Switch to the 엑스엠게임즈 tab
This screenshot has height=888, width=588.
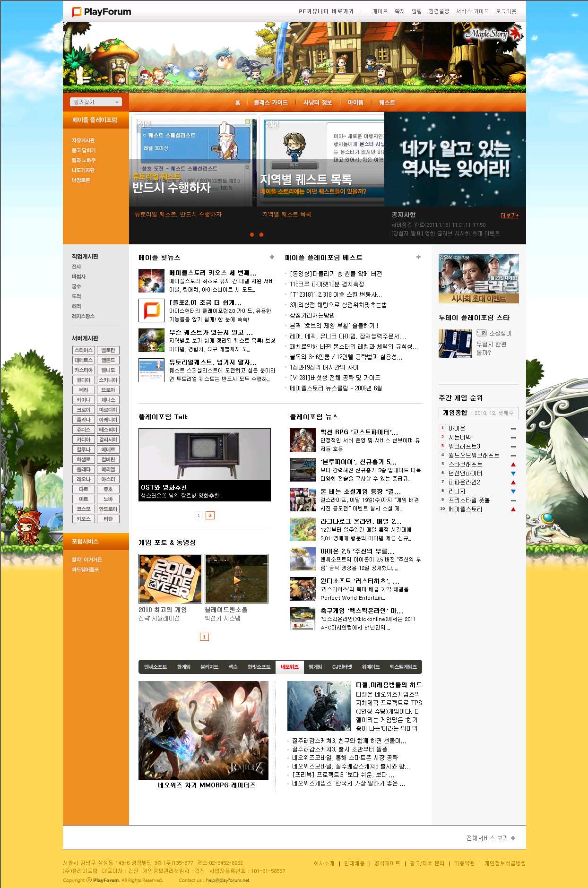[x=403, y=667]
